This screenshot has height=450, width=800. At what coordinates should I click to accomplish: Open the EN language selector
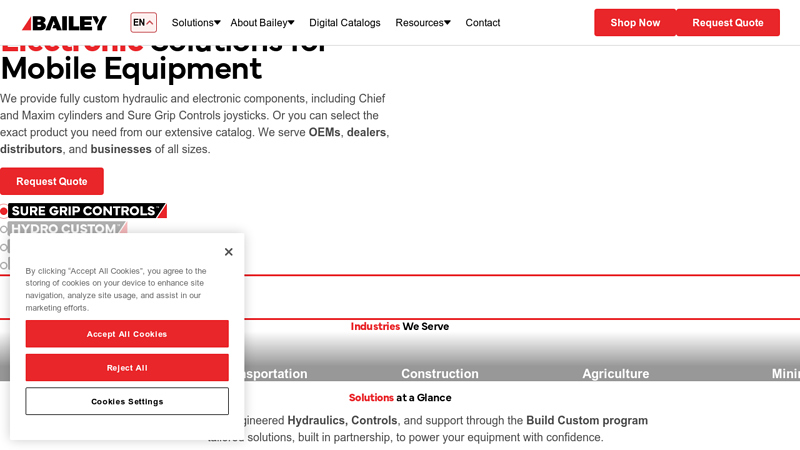coord(143,23)
